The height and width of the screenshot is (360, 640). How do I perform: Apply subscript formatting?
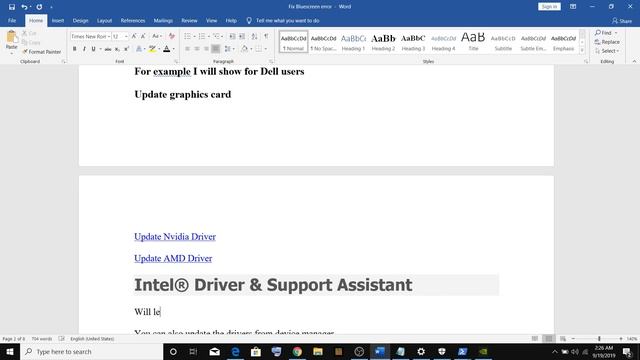point(117,49)
